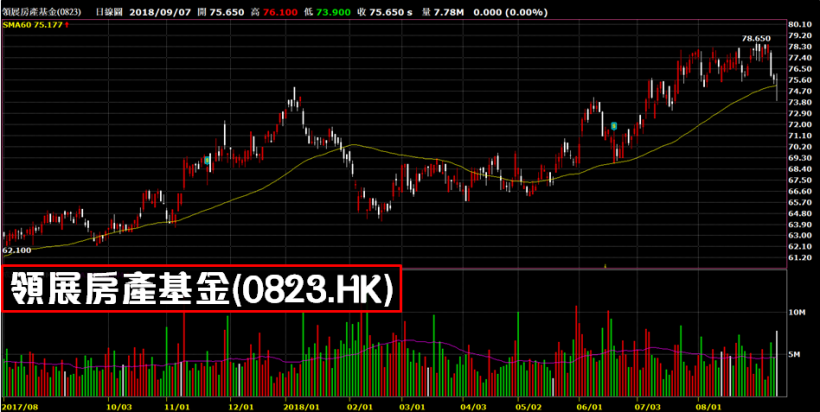The image size is (820, 412).
Task: Click the 76.50 price axis label
Action: coord(800,69)
